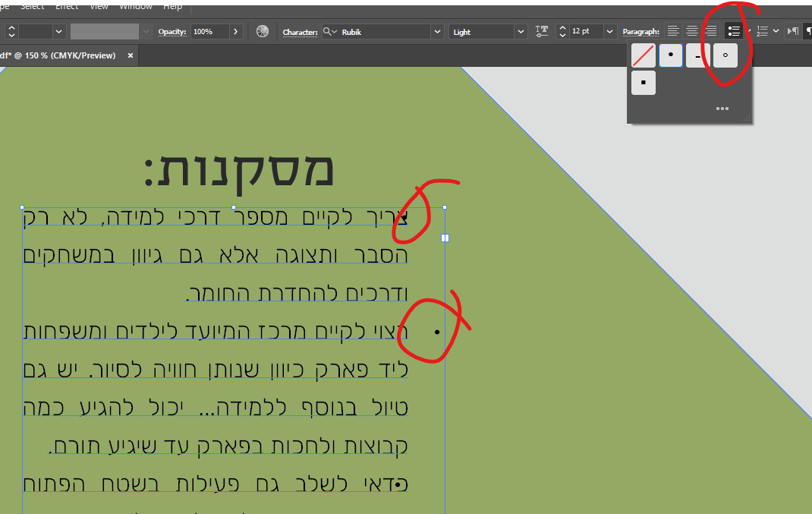The height and width of the screenshot is (514, 812).
Task: Expand the font family dropdown
Action: 438,32
